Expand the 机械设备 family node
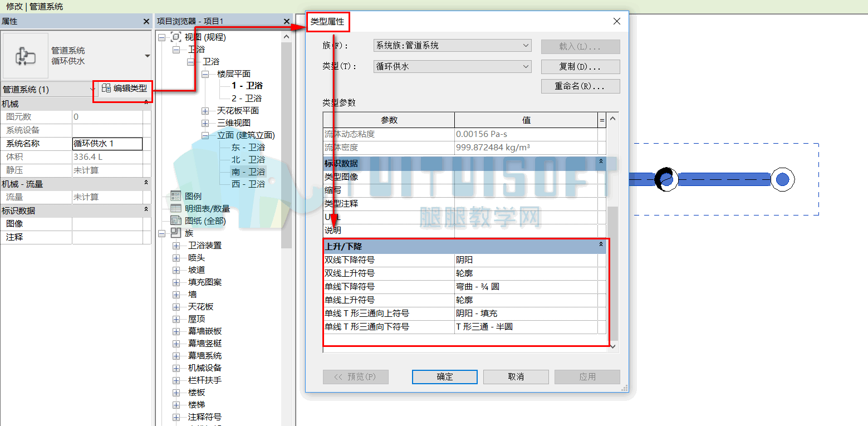 (x=176, y=368)
